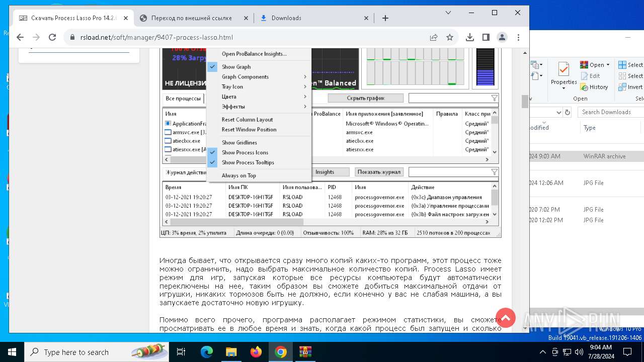Image resolution: width=644 pixels, height=362 pixels.
Task: Click the WinRAR Open icon in Explorer ribbon
Action: (x=584, y=65)
